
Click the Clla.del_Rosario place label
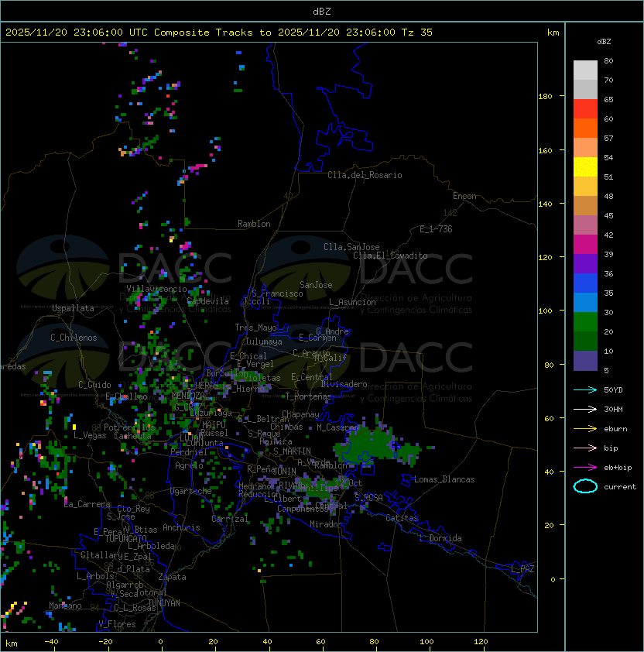coord(365,175)
